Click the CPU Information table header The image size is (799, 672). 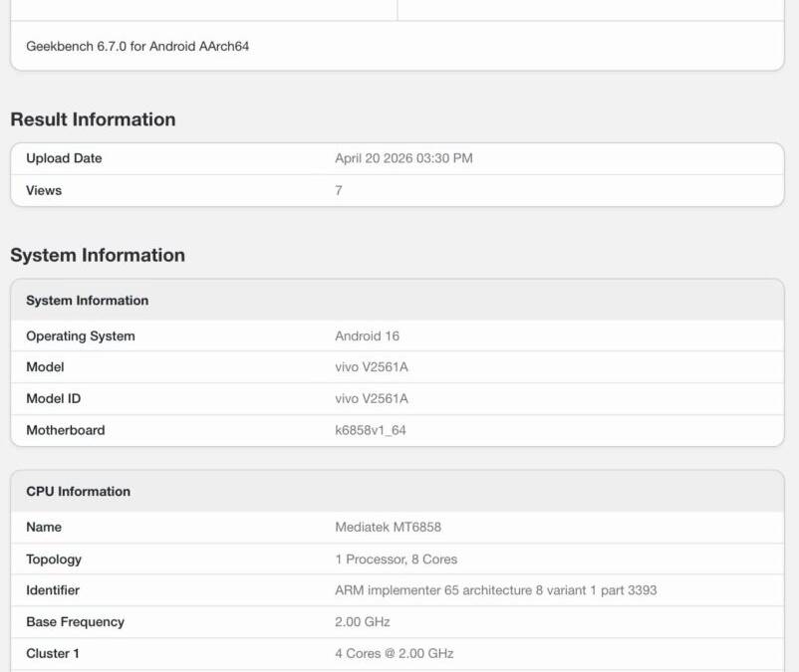(78, 492)
